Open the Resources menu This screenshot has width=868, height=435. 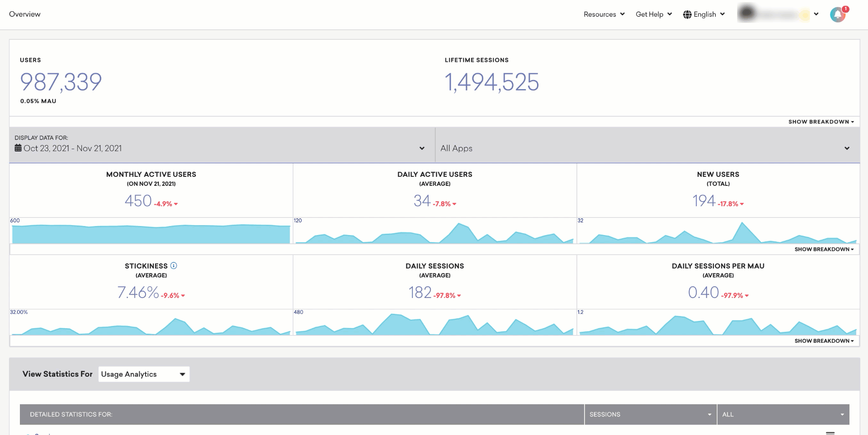[x=604, y=14]
